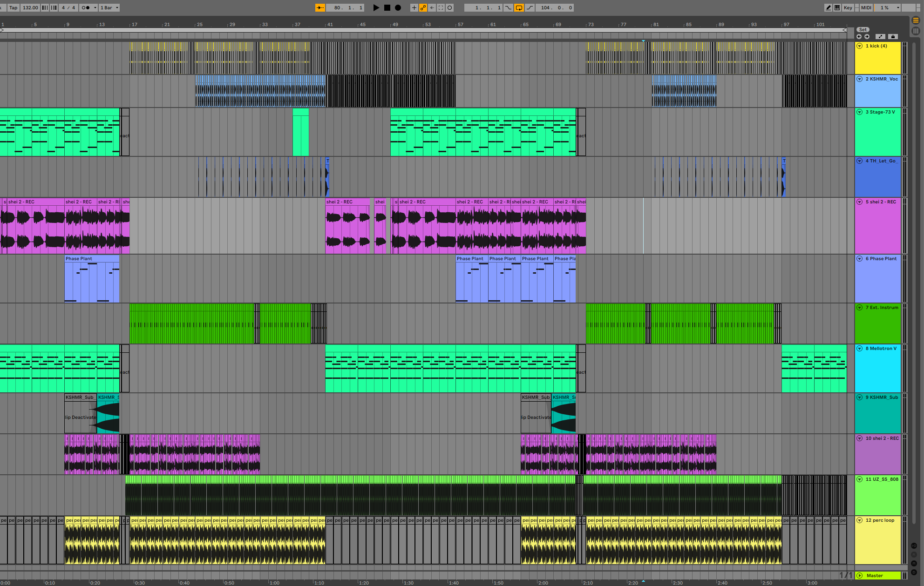Jump to Previous Locator arrow
The height and width of the screenshot is (586, 924).
859,36
